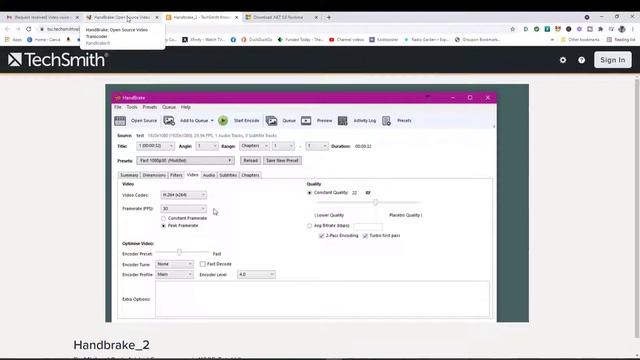640x360 pixels.
Task: Select the Constant Quality radio button
Action: coord(309,193)
